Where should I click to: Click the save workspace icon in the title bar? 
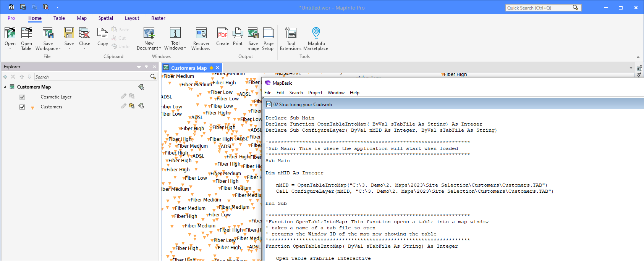click(x=23, y=7)
